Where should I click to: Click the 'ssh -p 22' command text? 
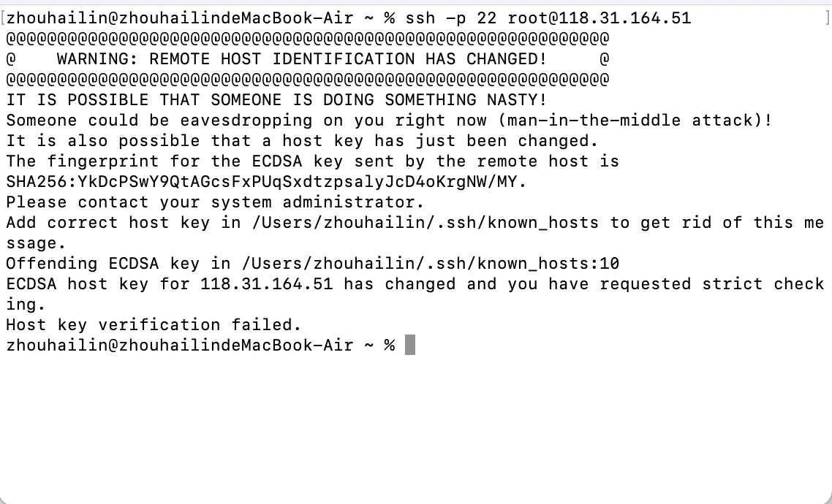coord(450,18)
